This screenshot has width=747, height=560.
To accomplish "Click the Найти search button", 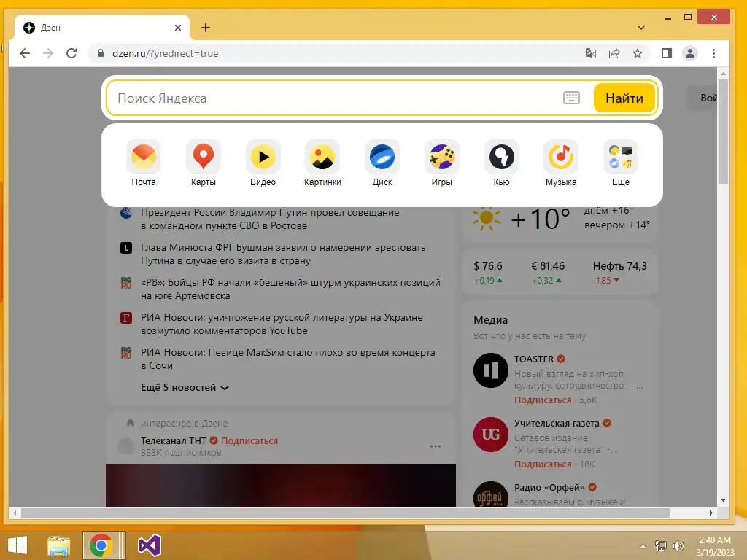I will (624, 98).
